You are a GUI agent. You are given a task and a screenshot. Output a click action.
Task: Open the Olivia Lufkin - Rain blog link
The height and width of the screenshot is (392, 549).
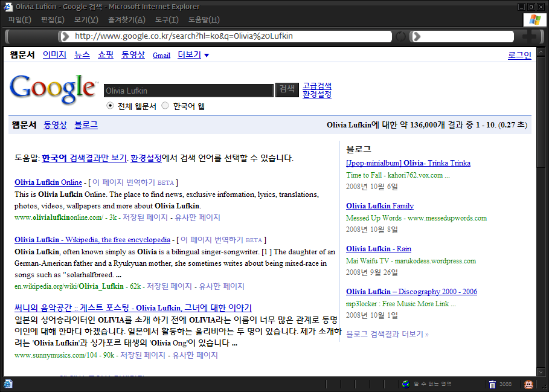[x=379, y=249]
